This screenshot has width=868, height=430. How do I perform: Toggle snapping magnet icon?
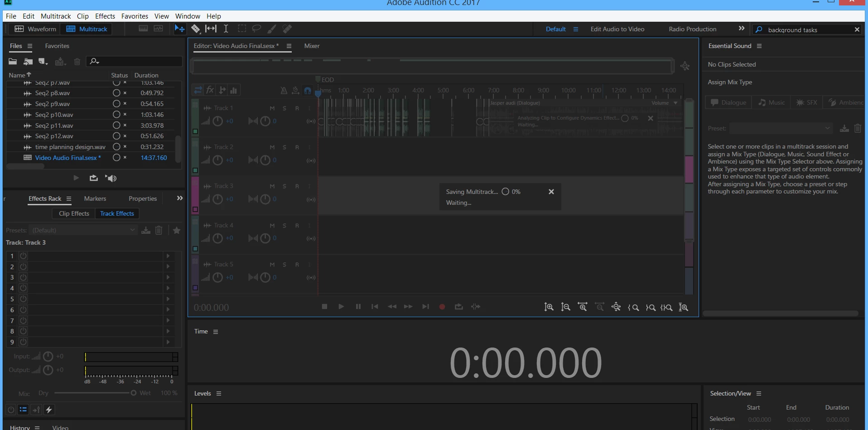[308, 91]
